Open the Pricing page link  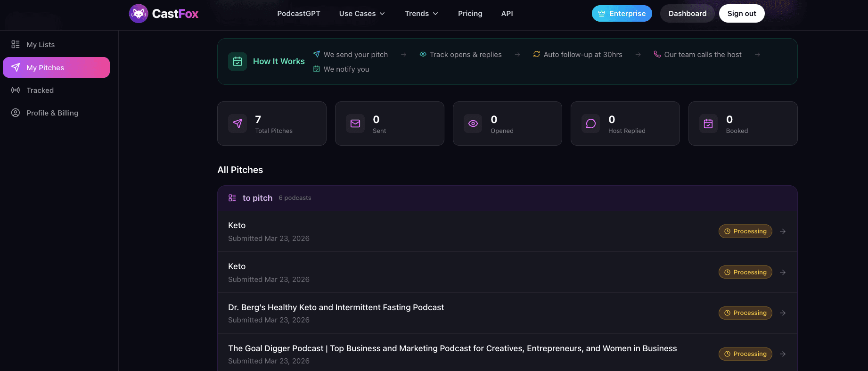tap(470, 14)
